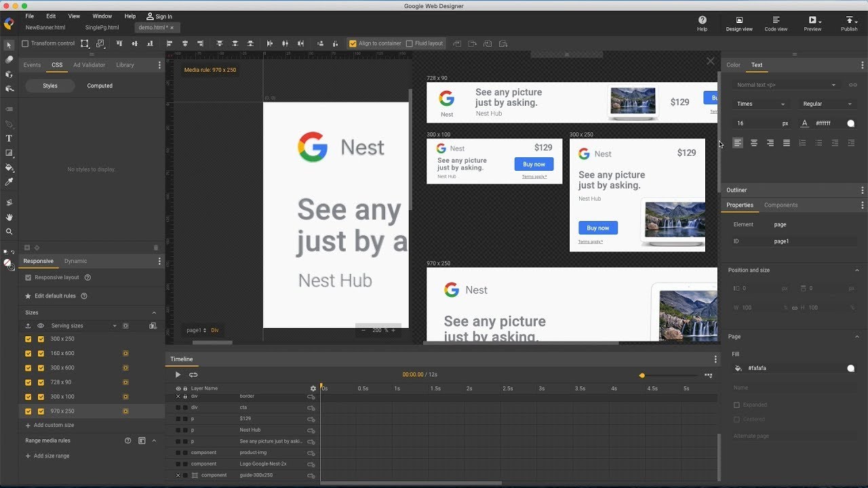Switch to Events tab
This screenshot has width=868, height=488.
point(32,65)
